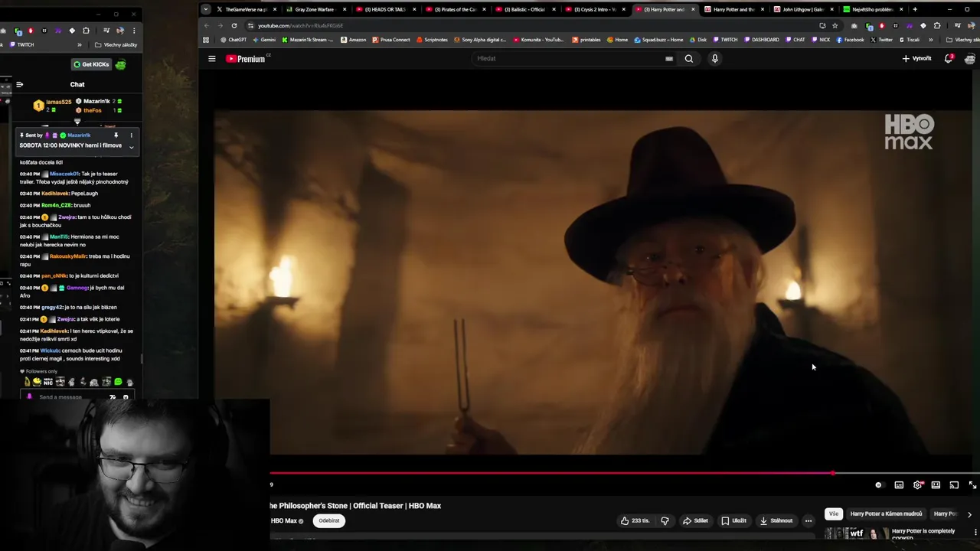Open tab search dropdown
Image resolution: width=980 pixels, height=551 pixels.
click(x=205, y=9)
